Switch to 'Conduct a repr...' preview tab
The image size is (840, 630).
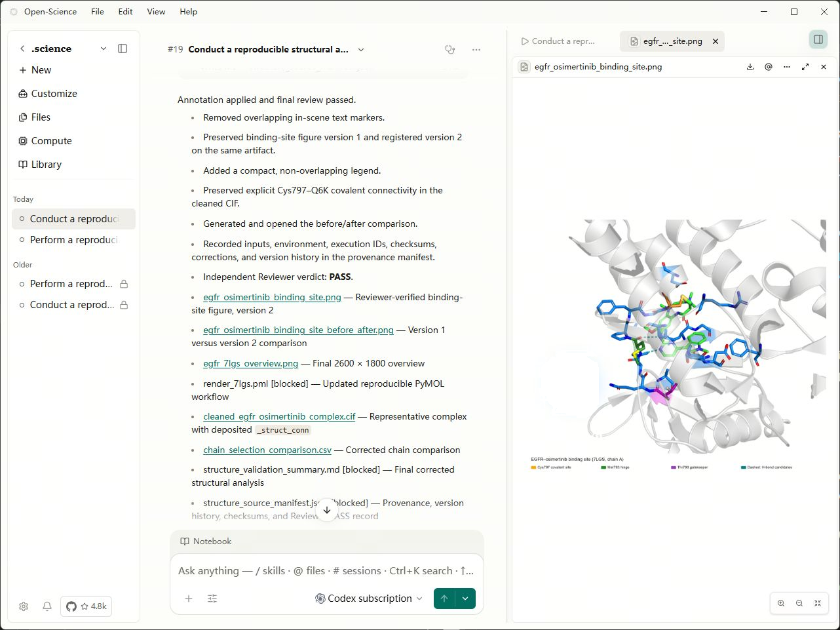click(x=558, y=41)
